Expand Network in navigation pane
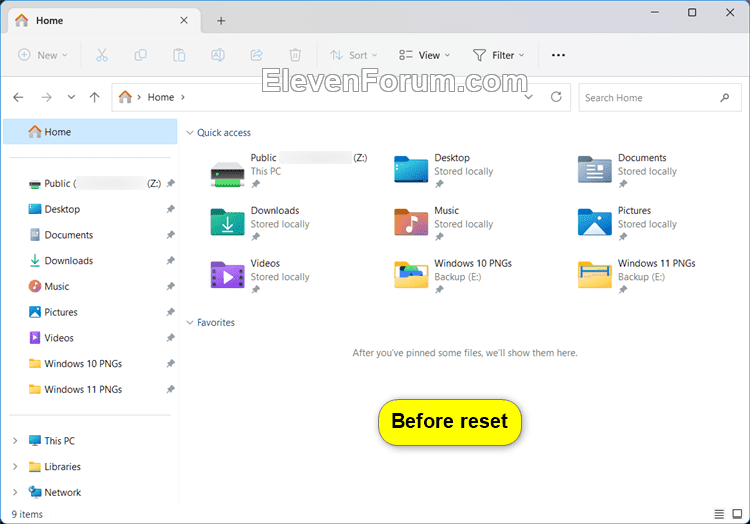The image size is (750, 524). [x=15, y=492]
